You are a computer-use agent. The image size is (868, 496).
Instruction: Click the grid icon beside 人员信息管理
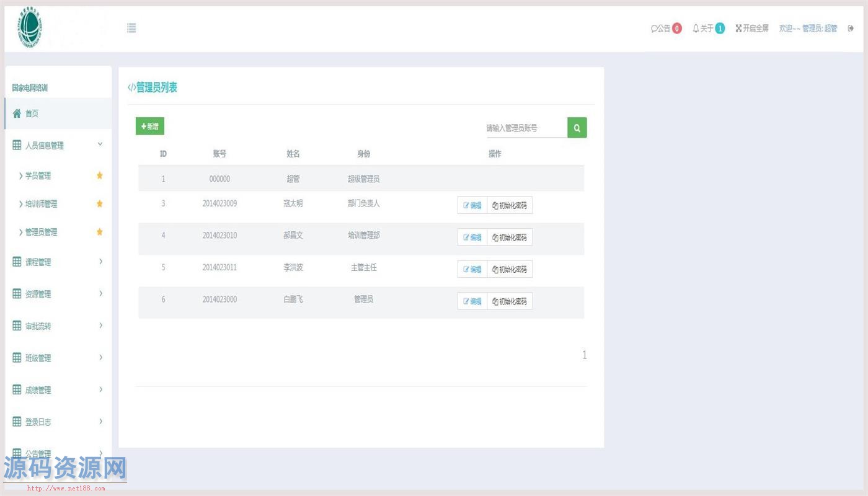(17, 145)
